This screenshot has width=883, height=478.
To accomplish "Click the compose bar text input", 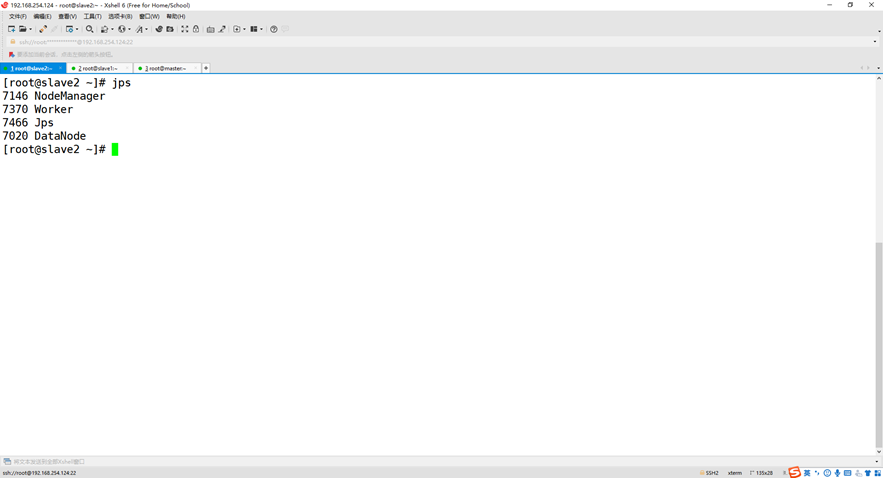I will click(442, 462).
